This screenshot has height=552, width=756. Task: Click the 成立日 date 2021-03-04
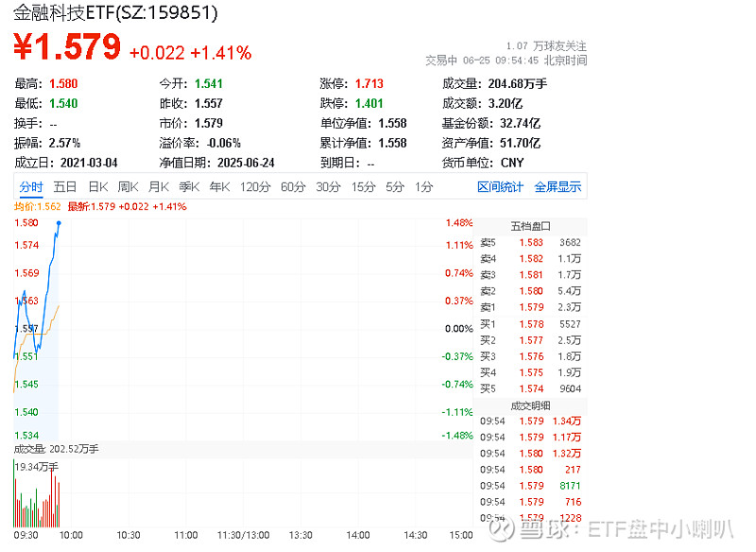89,163
